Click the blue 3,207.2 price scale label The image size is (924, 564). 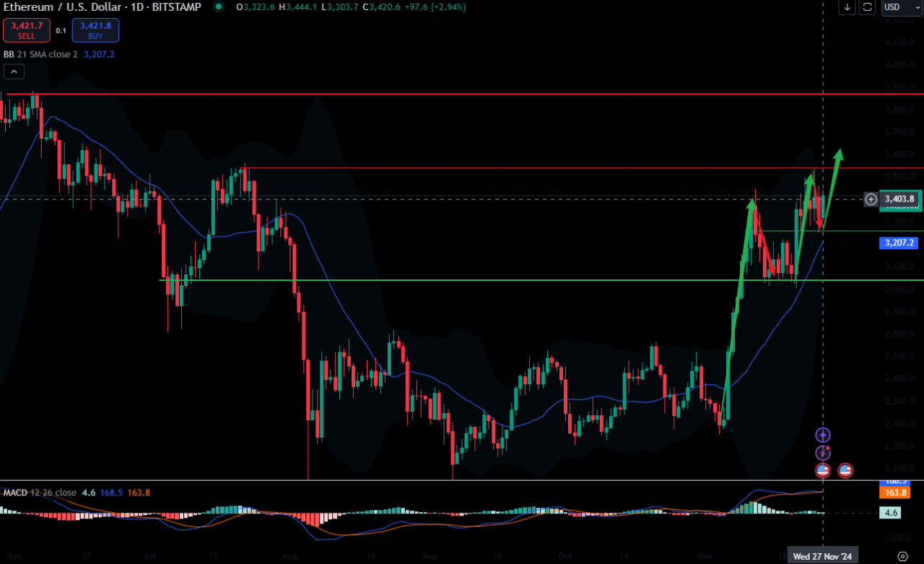pyautogui.click(x=899, y=243)
